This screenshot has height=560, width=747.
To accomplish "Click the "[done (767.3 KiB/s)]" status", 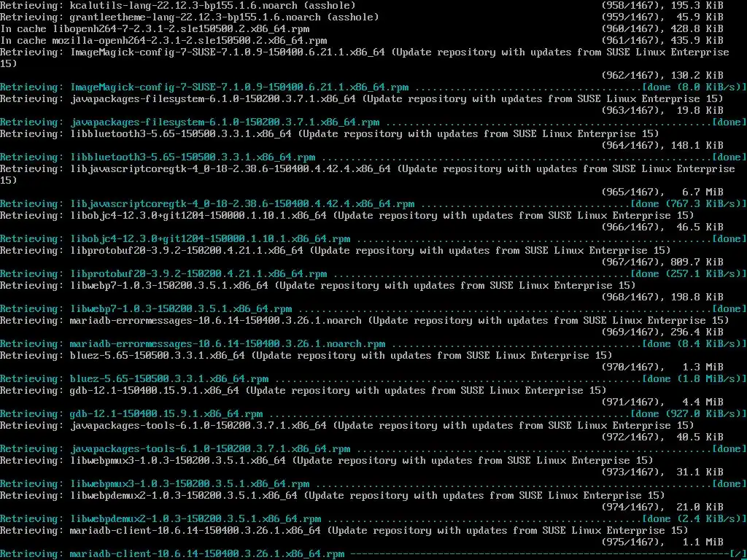I will pyautogui.click(x=689, y=204).
